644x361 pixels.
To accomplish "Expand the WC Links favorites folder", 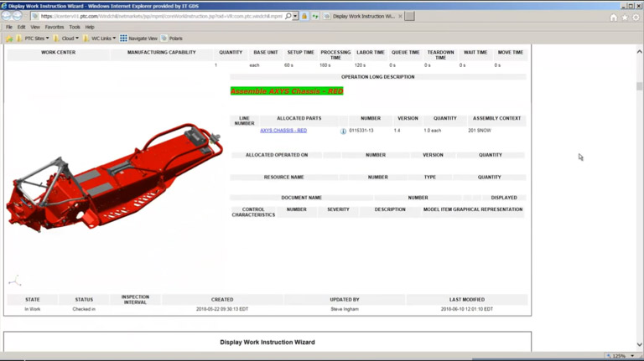I will [100, 39].
